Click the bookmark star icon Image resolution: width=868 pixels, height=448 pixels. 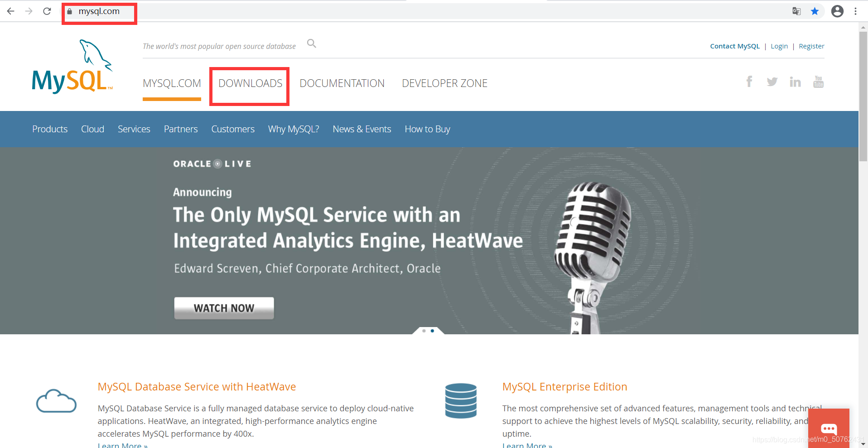[x=815, y=11]
